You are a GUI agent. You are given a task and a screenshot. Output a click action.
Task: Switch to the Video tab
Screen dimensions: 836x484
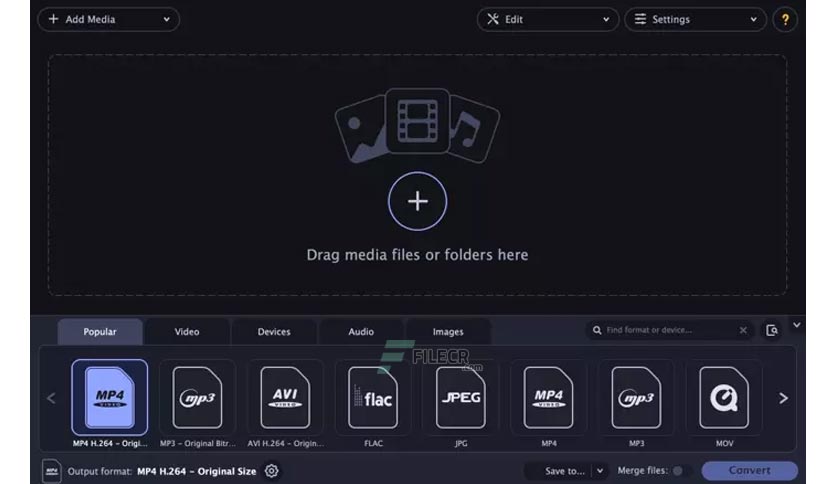pos(187,332)
